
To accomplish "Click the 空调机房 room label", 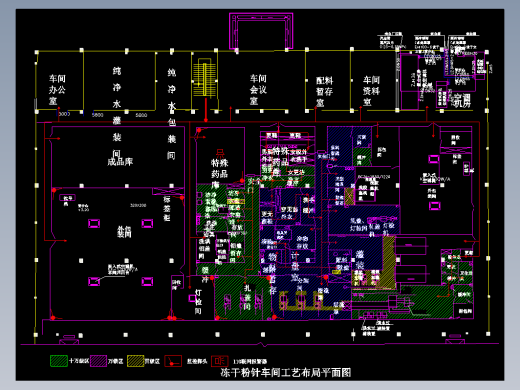I will coord(462,100).
